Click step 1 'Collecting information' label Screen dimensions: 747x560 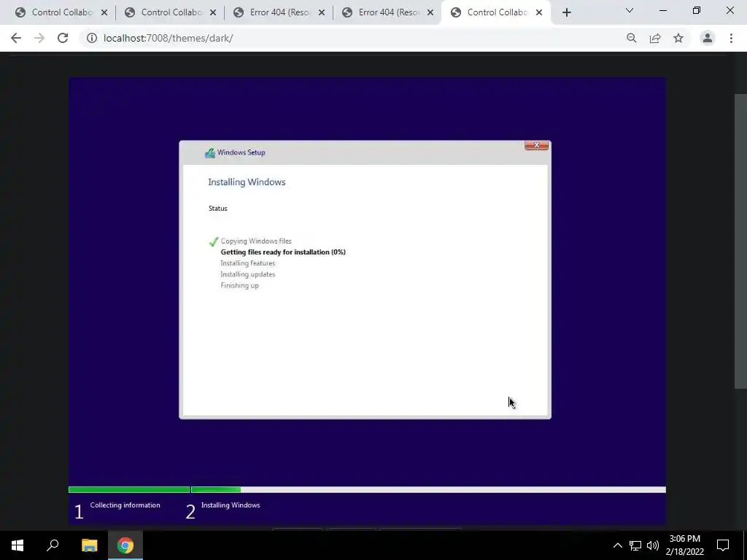click(x=125, y=505)
